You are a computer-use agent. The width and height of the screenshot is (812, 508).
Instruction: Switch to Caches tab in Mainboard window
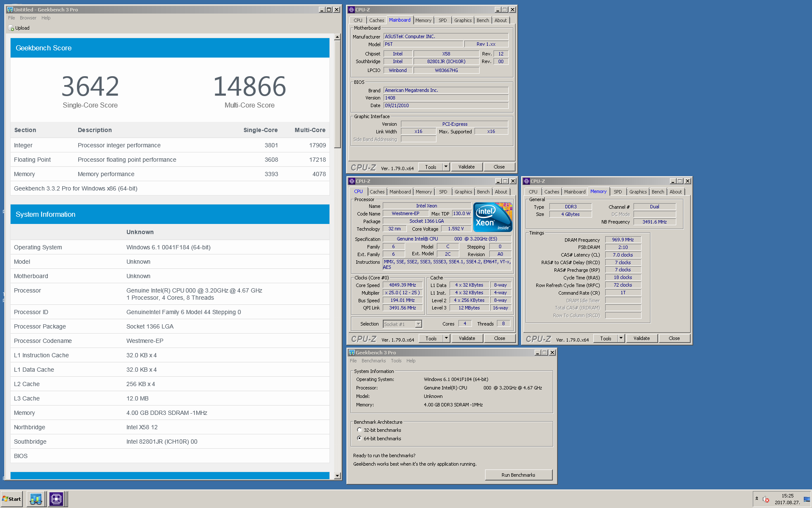[376, 20]
